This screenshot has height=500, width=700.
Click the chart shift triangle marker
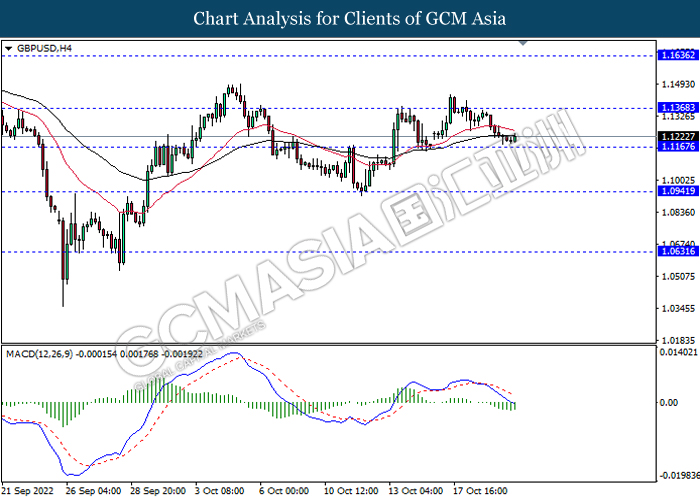coord(523,43)
